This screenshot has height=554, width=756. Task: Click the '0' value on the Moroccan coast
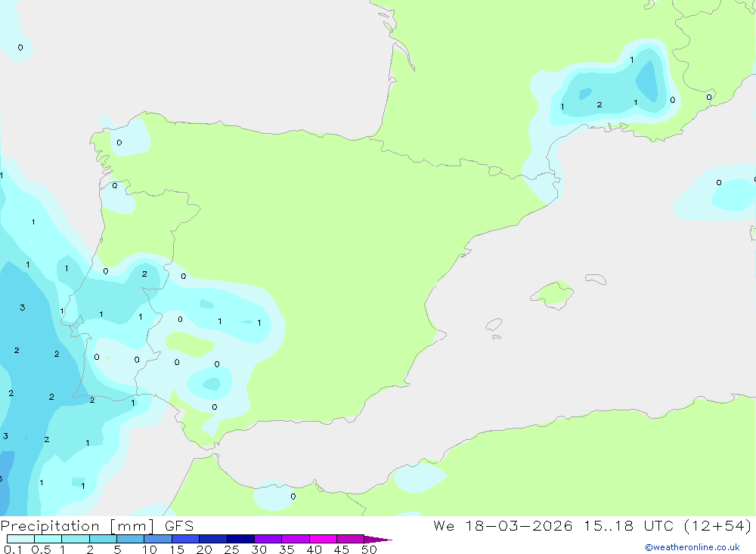[x=293, y=497]
